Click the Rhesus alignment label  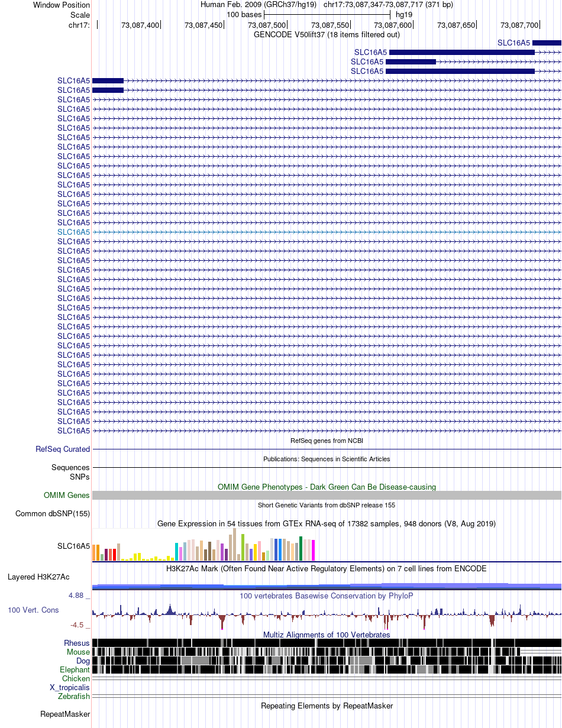click(77, 643)
